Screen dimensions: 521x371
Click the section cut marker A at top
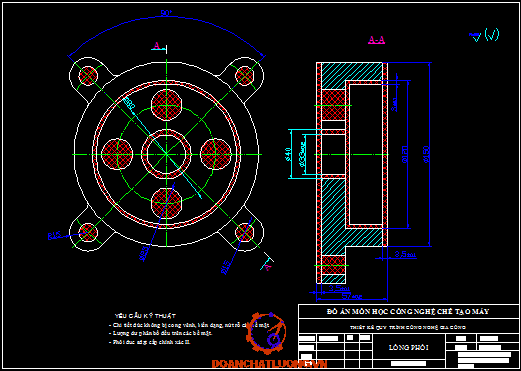click(157, 46)
